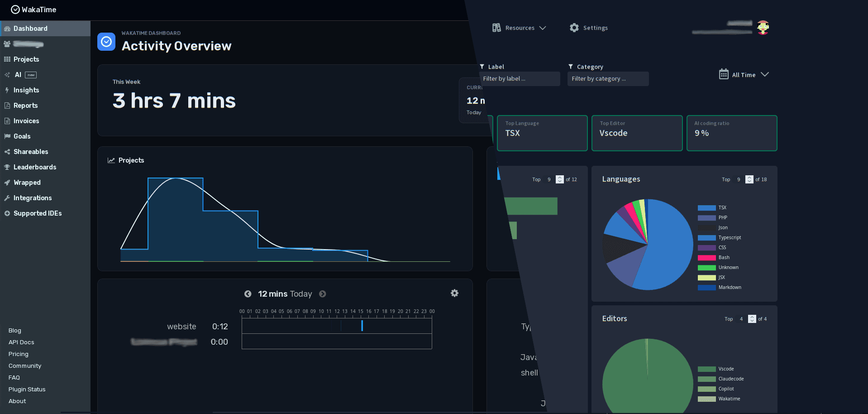Open the Plugin Status link
868x414 pixels.
coord(27,390)
